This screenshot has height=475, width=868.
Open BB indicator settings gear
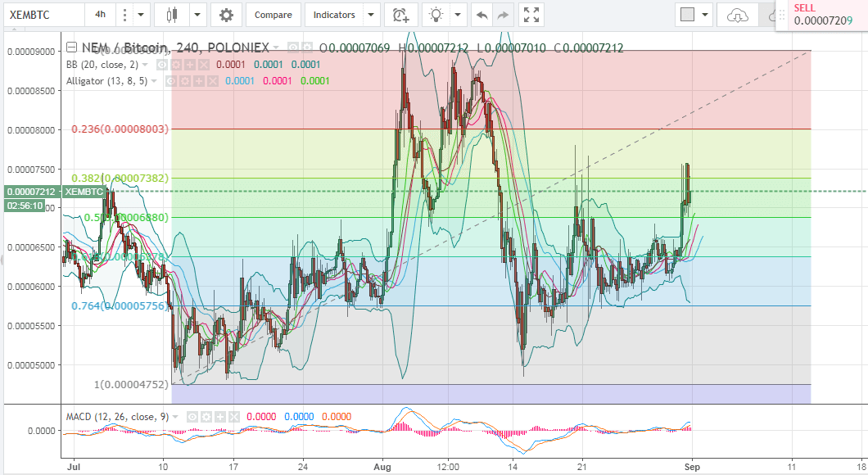click(x=176, y=65)
